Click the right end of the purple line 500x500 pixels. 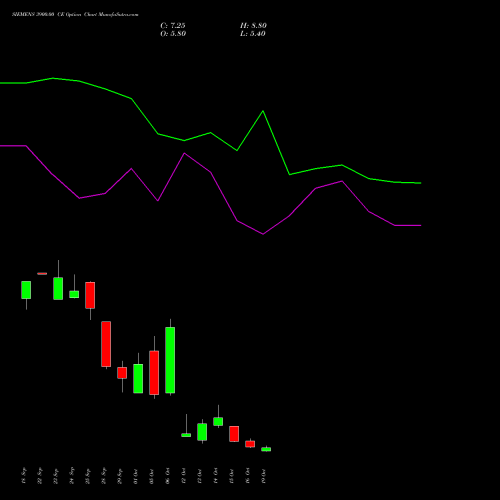coord(421,226)
